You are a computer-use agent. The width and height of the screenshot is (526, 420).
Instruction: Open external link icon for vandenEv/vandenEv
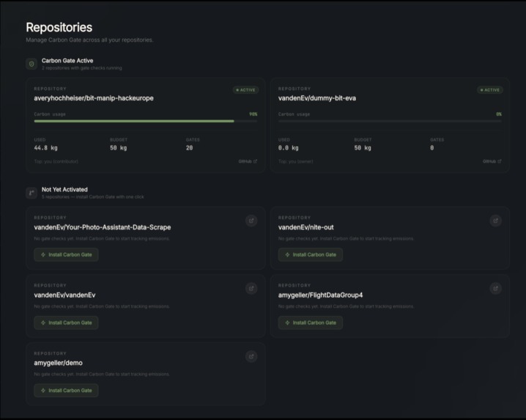pos(251,288)
